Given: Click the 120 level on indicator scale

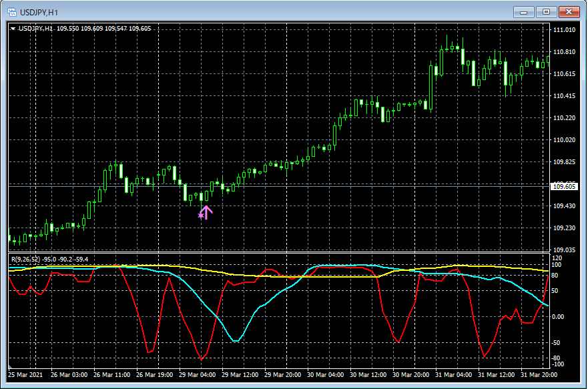Looking at the screenshot, I should [557, 258].
